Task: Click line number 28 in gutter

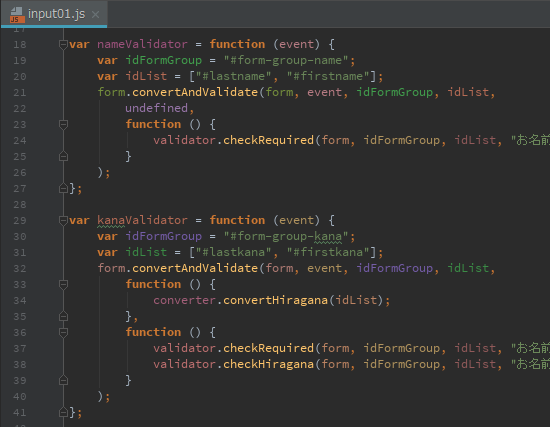Action: [20, 205]
